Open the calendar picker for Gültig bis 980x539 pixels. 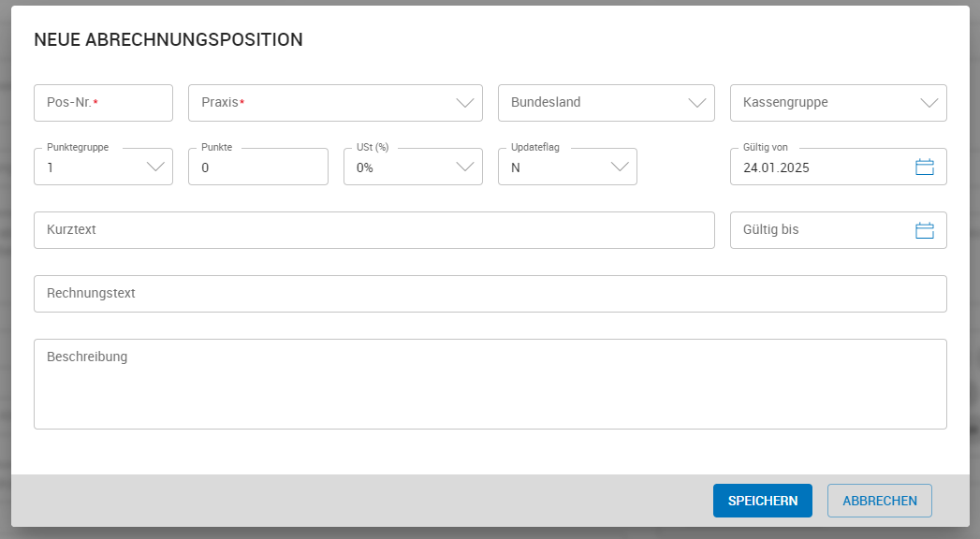tap(924, 230)
